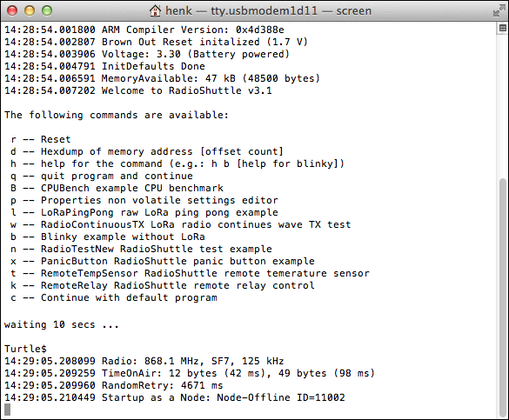Image resolution: width=509 pixels, height=420 pixels.
Task: Click the 'x -- PanicButton' command entry
Action: [x=163, y=261]
